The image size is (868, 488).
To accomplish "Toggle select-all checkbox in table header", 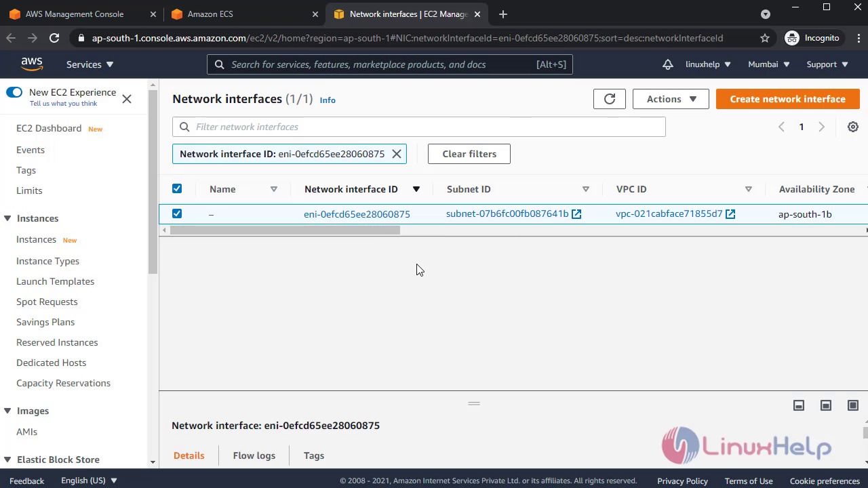I will 177,189.
